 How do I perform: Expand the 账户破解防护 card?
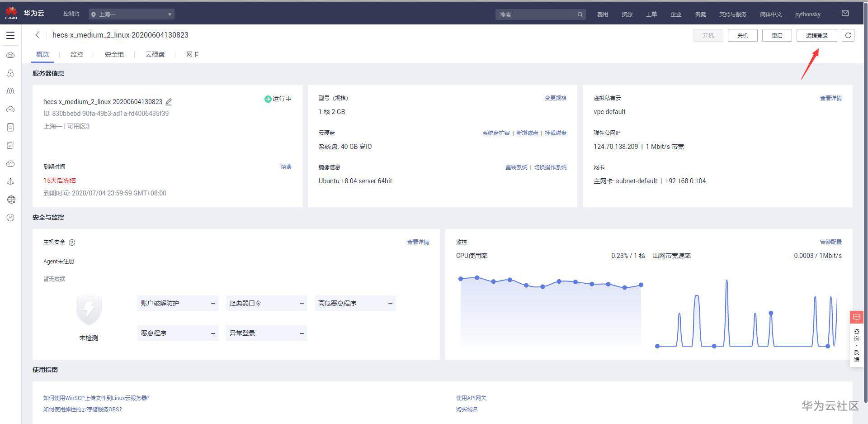(178, 303)
